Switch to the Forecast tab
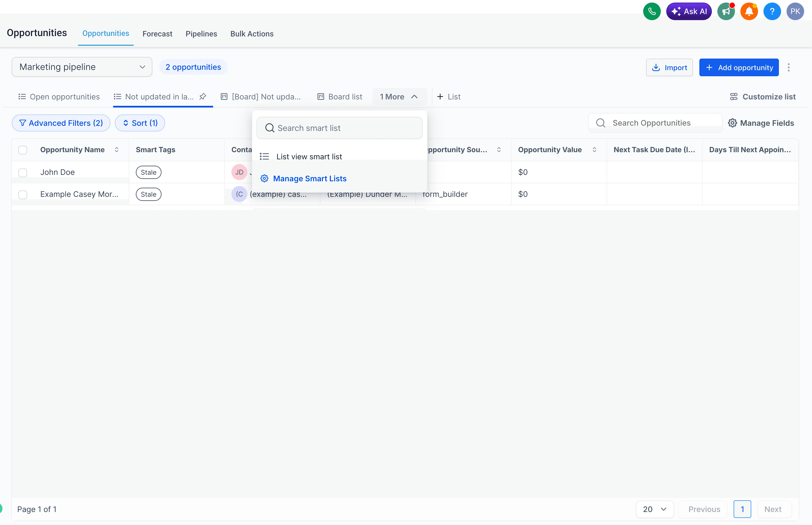The width and height of the screenshot is (812, 525). coord(157,34)
